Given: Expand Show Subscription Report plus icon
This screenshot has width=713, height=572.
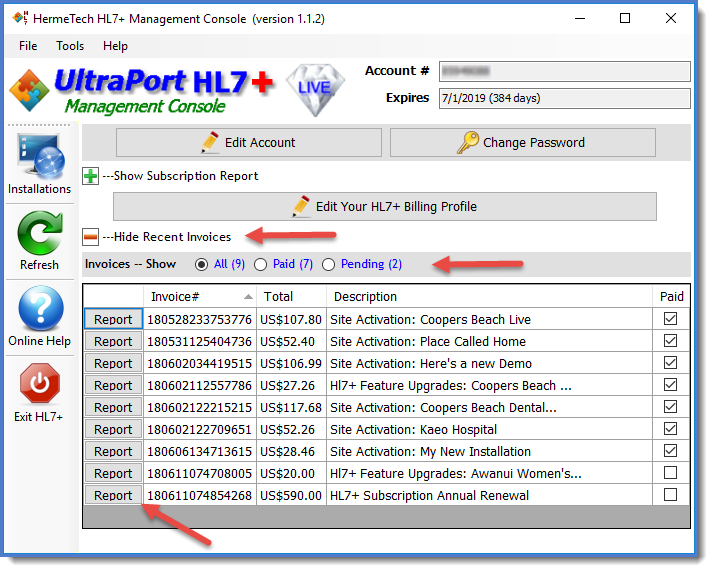Looking at the screenshot, I should (91, 176).
